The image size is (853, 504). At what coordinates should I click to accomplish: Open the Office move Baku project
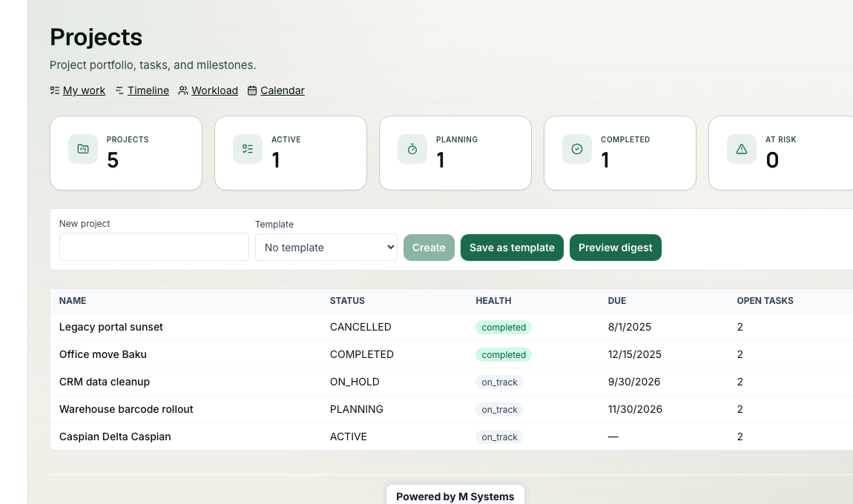tap(103, 354)
